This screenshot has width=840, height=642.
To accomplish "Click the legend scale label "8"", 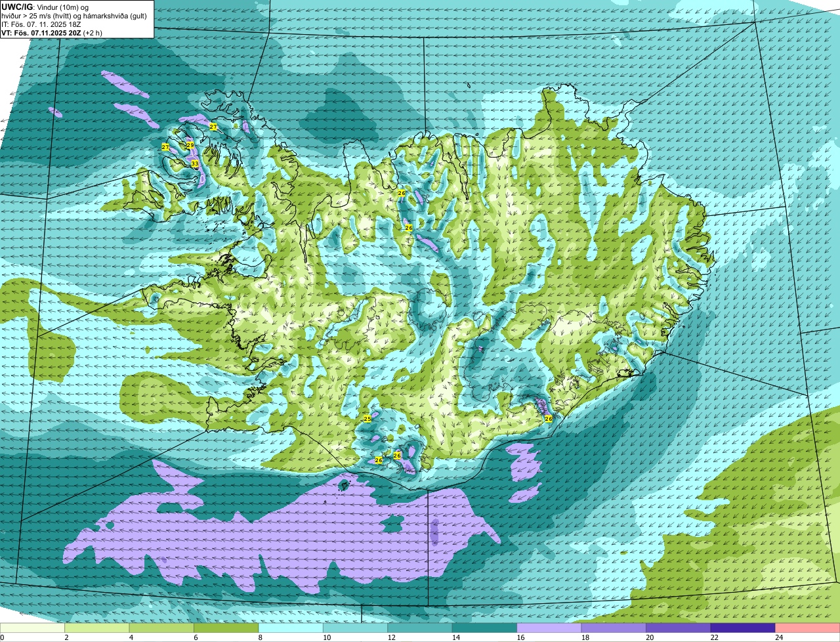I will pos(259,637).
